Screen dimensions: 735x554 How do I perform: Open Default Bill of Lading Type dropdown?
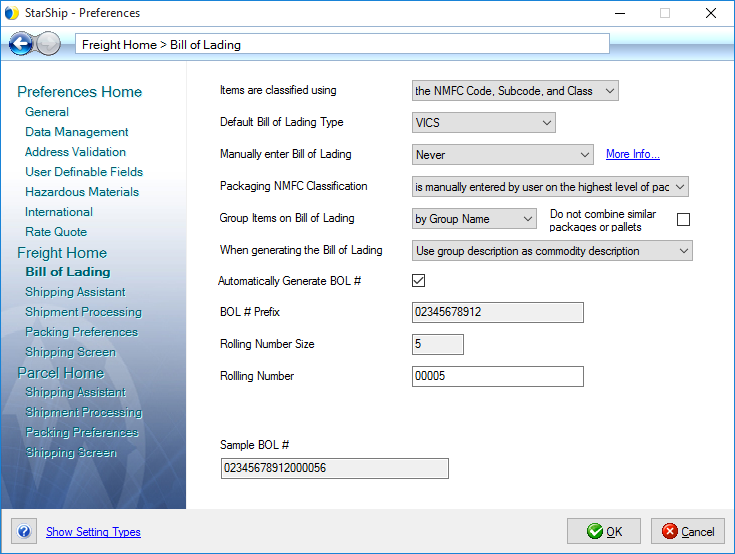click(484, 122)
